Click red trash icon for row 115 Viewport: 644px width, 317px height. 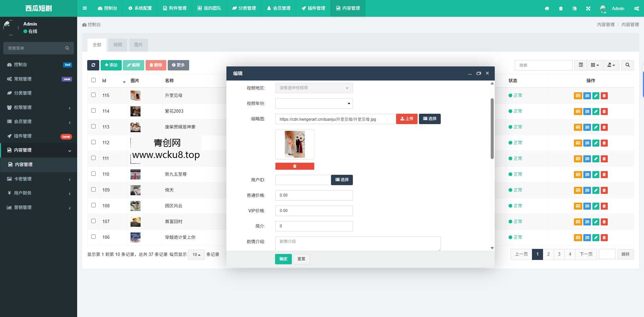(604, 96)
